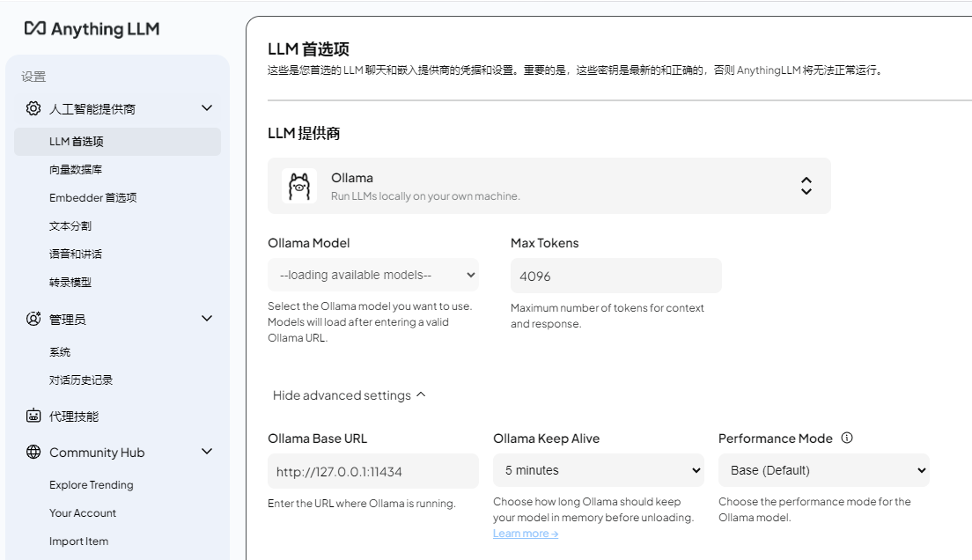This screenshot has width=972, height=560.
Task: Click 'Enter the URL where Ollama is running' text
Action: [361, 504]
